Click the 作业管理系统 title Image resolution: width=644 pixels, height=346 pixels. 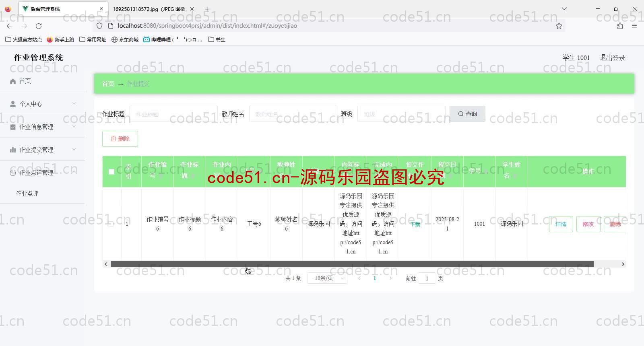[39, 58]
